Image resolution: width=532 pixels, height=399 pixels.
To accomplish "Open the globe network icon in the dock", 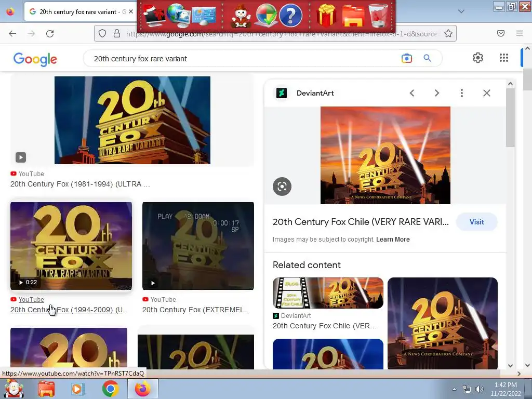I will [178, 15].
